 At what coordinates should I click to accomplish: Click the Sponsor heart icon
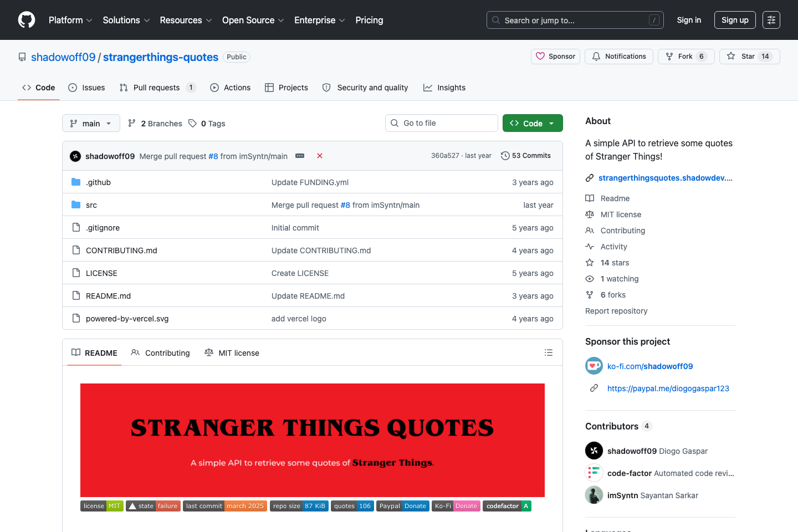point(540,56)
